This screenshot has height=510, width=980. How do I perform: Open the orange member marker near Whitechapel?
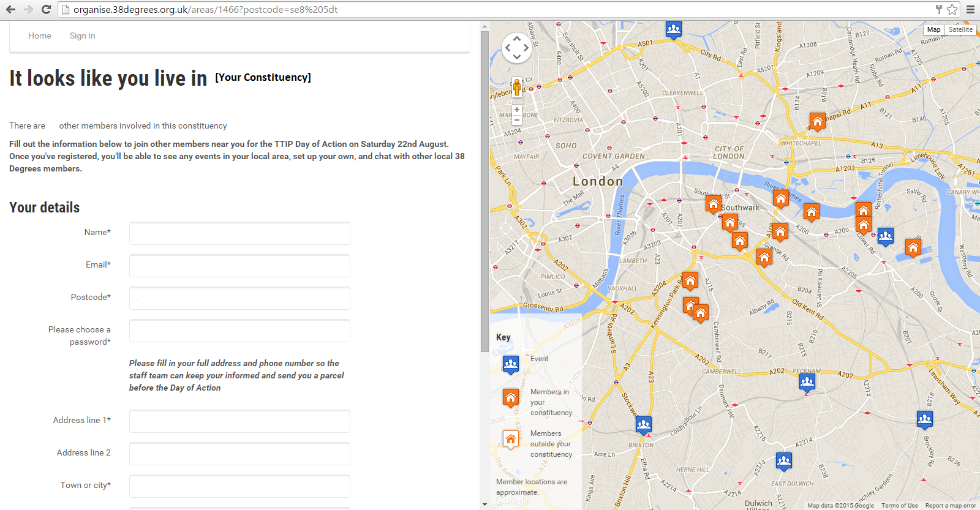click(x=817, y=121)
